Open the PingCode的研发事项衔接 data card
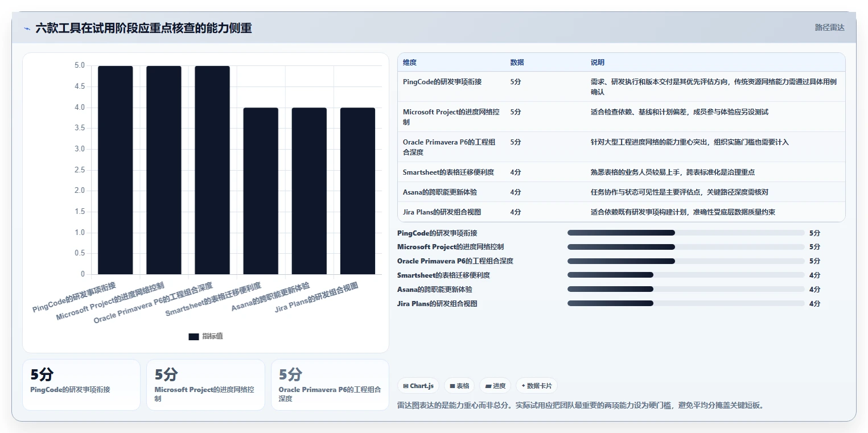Screen dimensions: 868x433 coord(81,385)
